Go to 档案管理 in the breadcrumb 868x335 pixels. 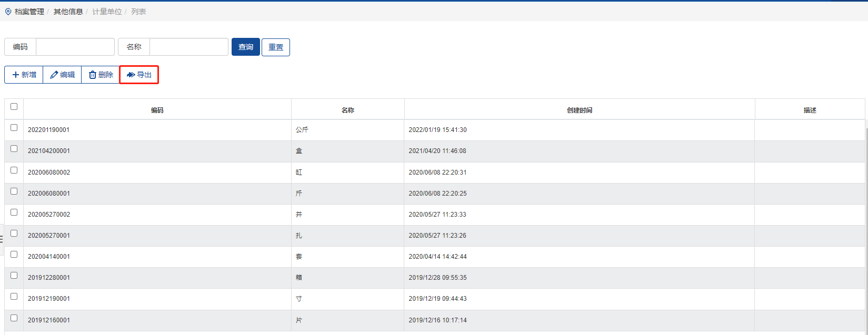[x=29, y=12]
